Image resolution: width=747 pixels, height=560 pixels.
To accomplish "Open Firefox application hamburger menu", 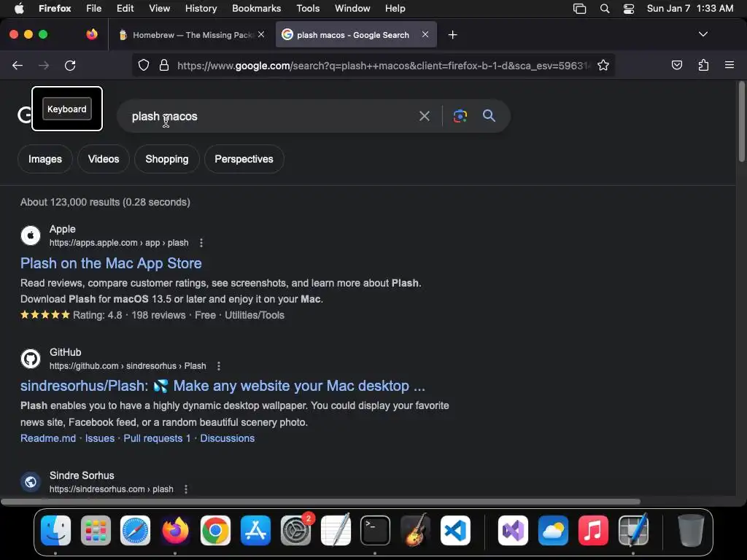I will [x=729, y=65].
